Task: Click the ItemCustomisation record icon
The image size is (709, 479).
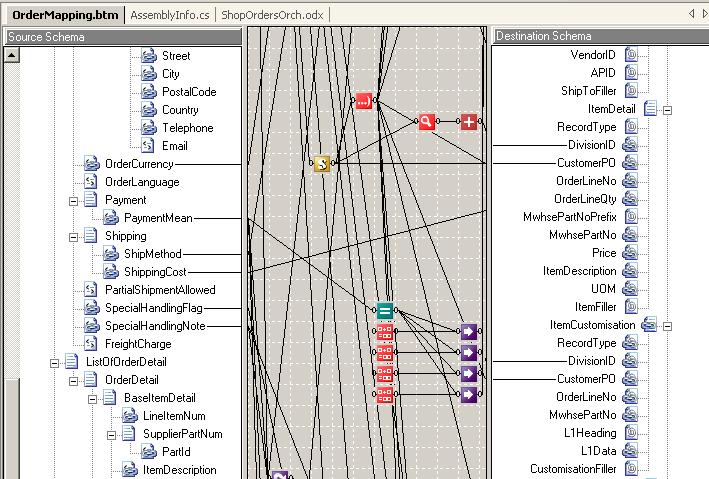Action: (649, 324)
